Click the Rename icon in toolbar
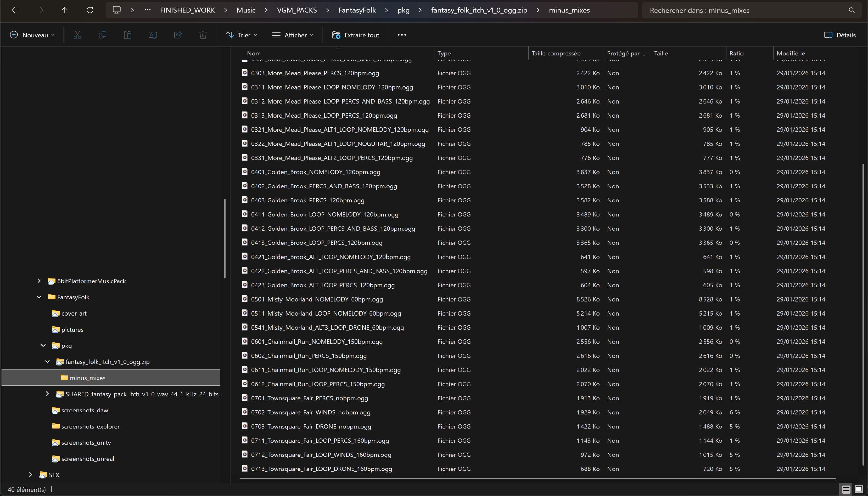 pyautogui.click(x=153, y=35)
